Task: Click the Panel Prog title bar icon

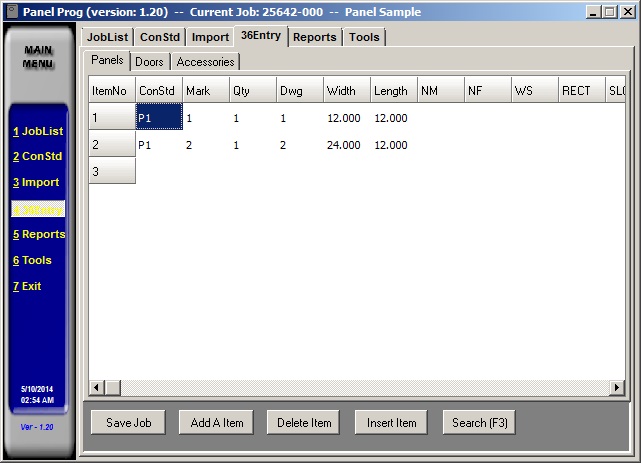Action: pyautogui.click(x=11, y=11)
